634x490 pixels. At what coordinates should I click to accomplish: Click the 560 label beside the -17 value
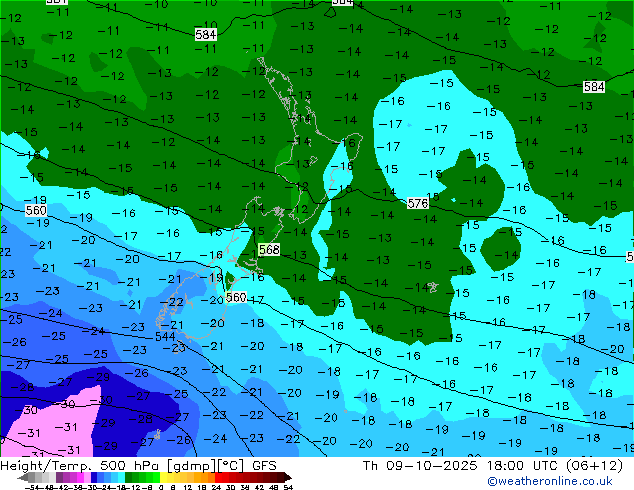coord(236,298)
